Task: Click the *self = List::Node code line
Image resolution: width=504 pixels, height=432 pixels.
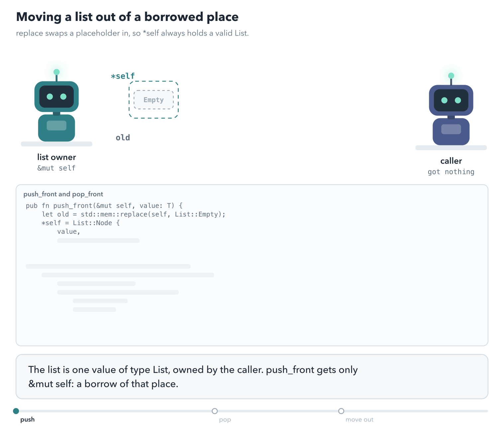Action: 81,223
